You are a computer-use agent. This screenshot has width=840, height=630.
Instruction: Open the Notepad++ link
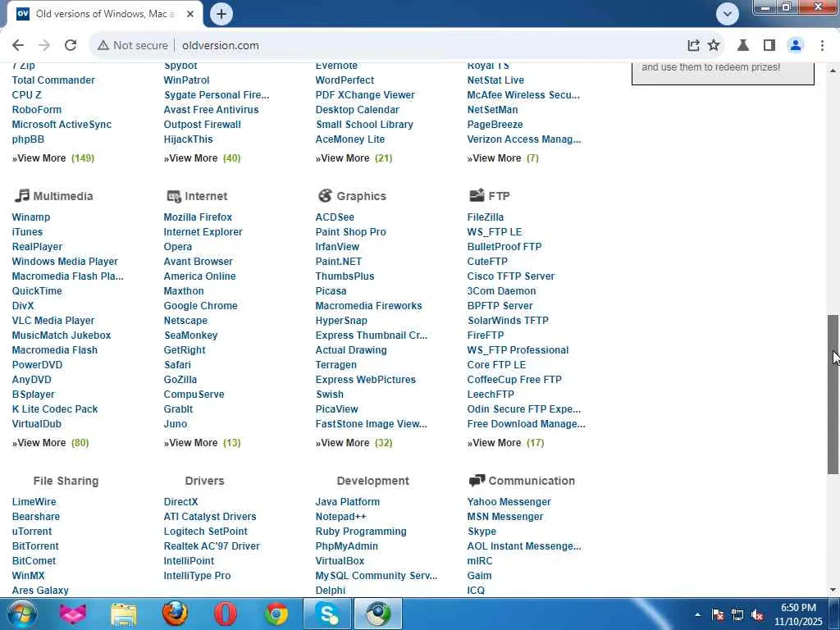click(x=340, y=517)
